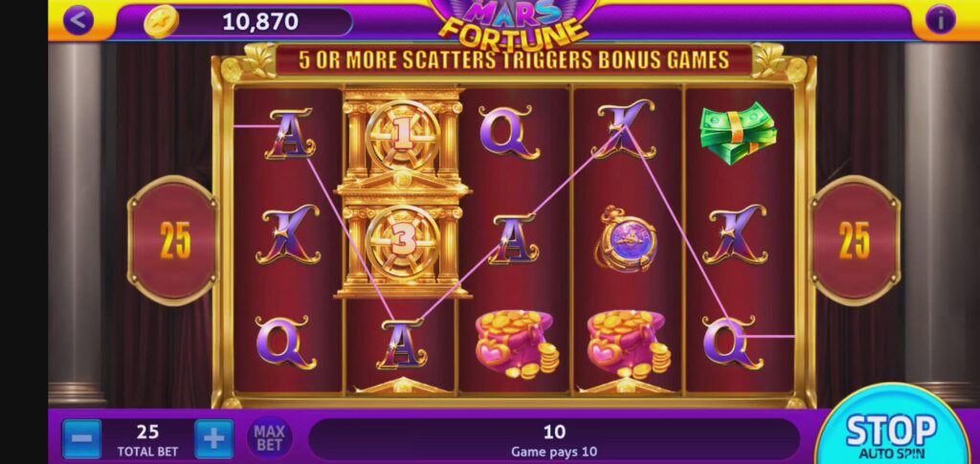Select the pink coin purse on third reel
This screenshot has height=464, width=980.
coord(516,343)
